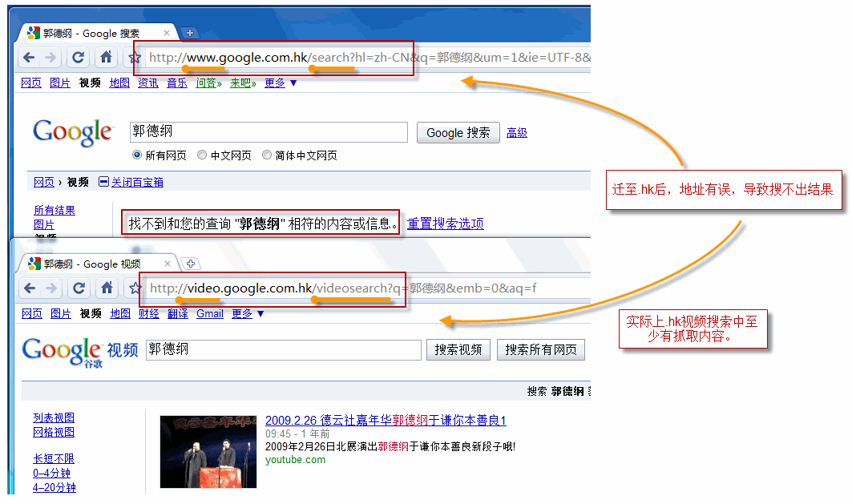
Task: Click the Google logo in the search window
Action: click(x=73, y=132)
